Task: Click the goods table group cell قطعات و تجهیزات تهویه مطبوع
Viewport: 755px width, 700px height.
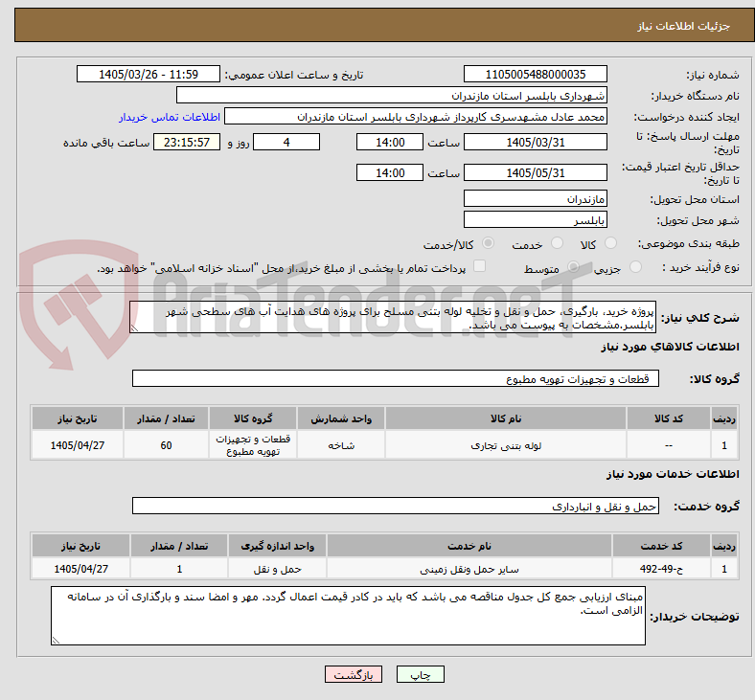Action: click(x=253, y=445)
